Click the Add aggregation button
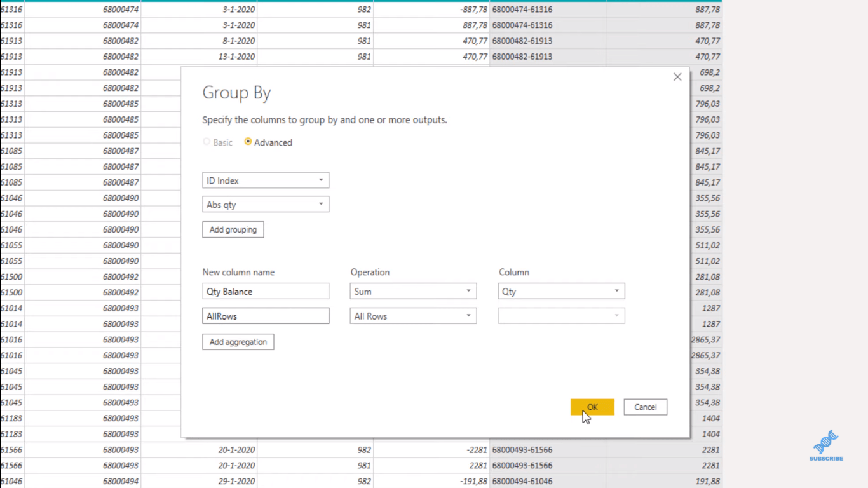Image resolution: width=868 pixels, height=488 pixels. tap(238, 342)
